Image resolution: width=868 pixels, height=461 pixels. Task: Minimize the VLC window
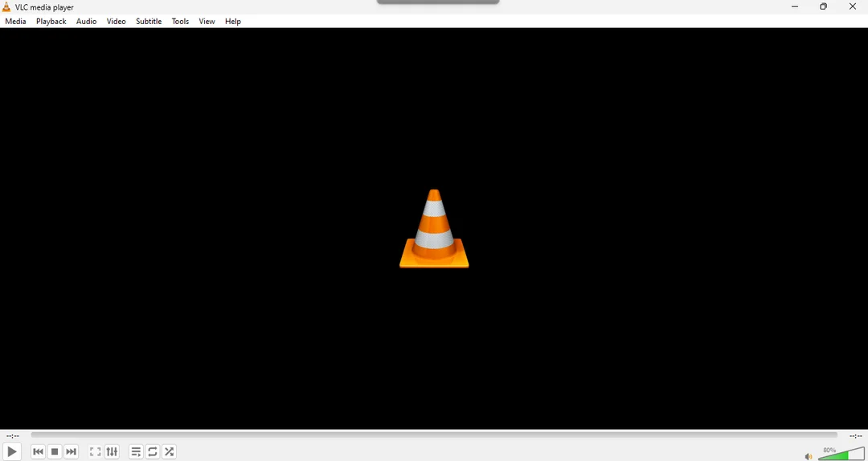tap(795, 6)
